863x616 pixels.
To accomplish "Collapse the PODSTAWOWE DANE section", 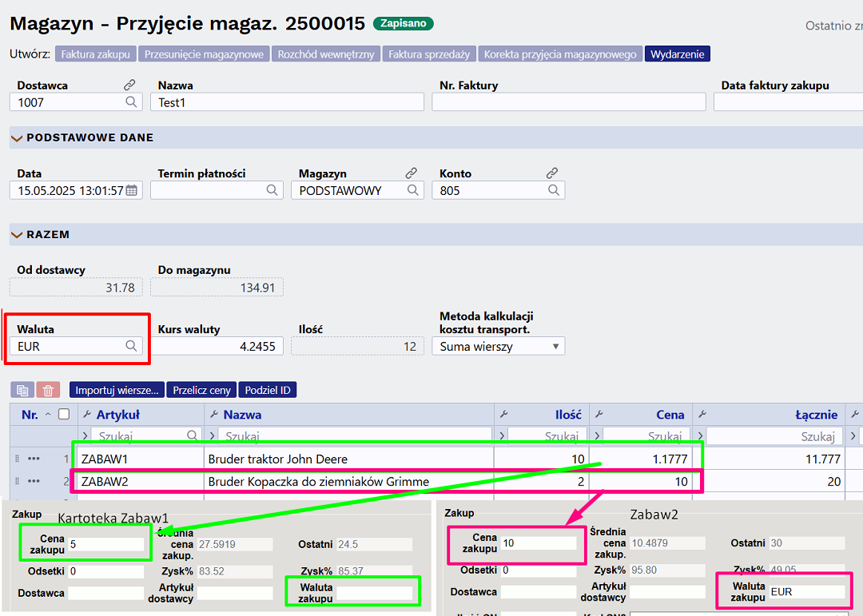I will tap(17, 138).
